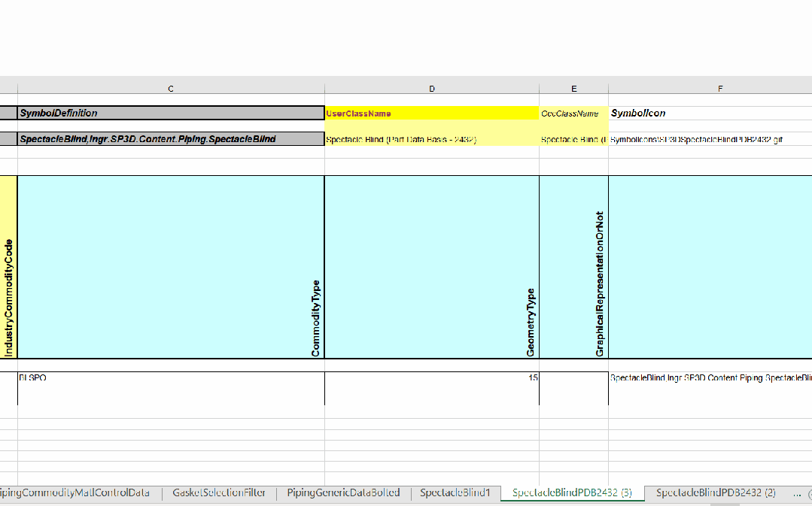Switch to SpectacleBlindPDB2432 (2) sheet tab

coord(716,493)
